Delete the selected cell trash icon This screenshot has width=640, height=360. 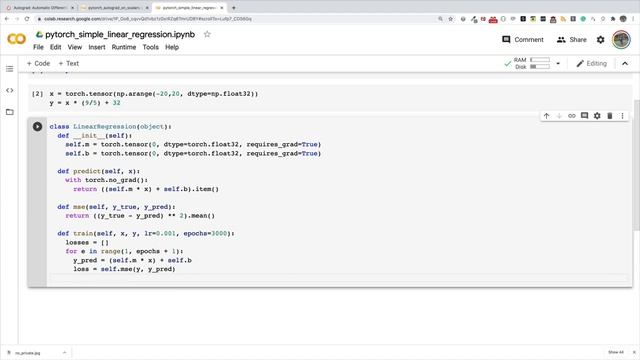coord(610,116)
